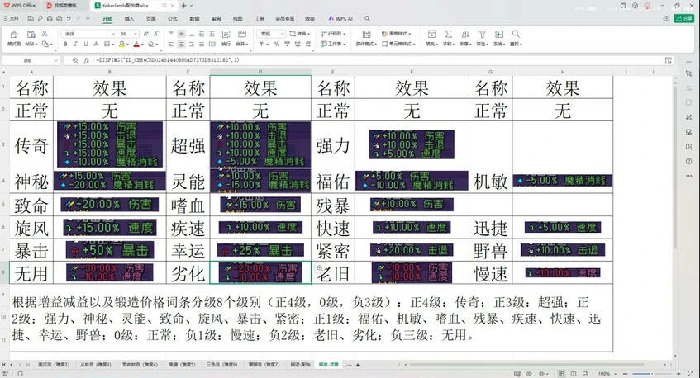Expand the formula bar
The height and width of the screenshot is (378, 700).
click(668, 60)
